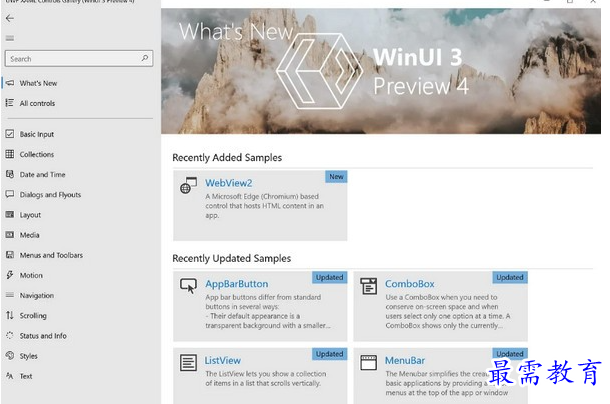Click the Text font icon in sidebar
Image resolution: width=610 pixels, height=404 pixels.
(x=10, y=376)
